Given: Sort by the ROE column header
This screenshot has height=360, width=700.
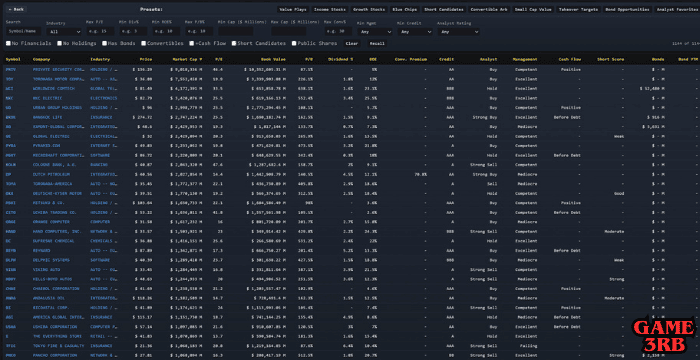Looking at the screenshot, I should tap(373, 59).
